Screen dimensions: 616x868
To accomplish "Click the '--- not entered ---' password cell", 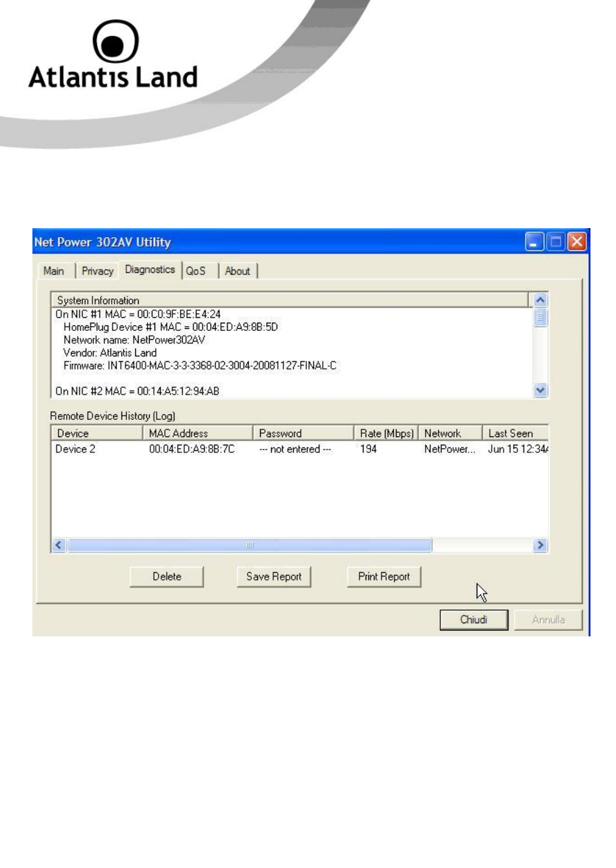I will [x=296, y=450].
